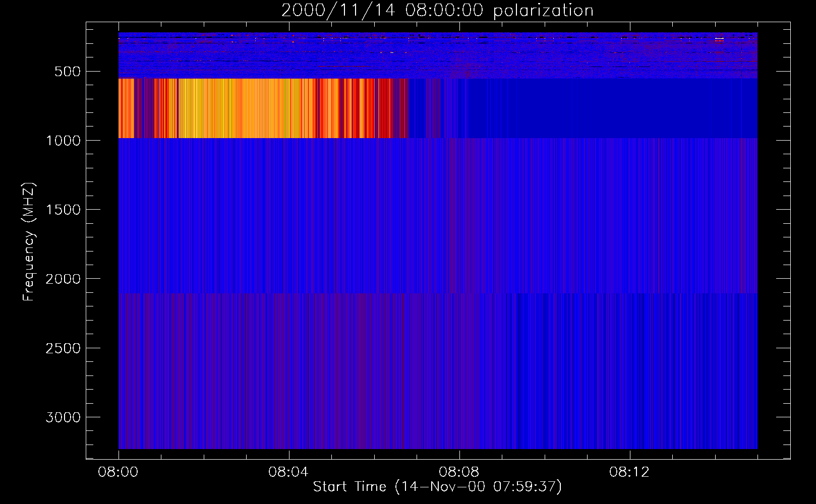816x504 pixels.
Task: Select the 3000 frequency tick label
Action: click(63, 417)
